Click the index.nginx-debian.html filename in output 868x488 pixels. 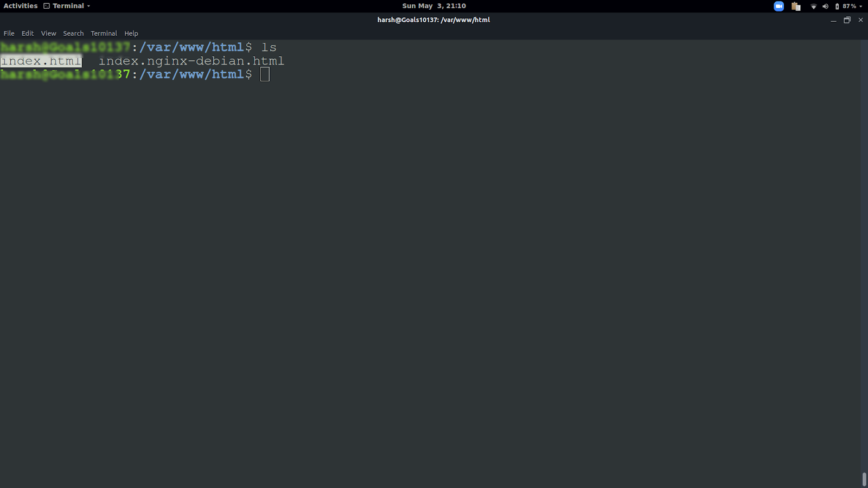point(191,61)
